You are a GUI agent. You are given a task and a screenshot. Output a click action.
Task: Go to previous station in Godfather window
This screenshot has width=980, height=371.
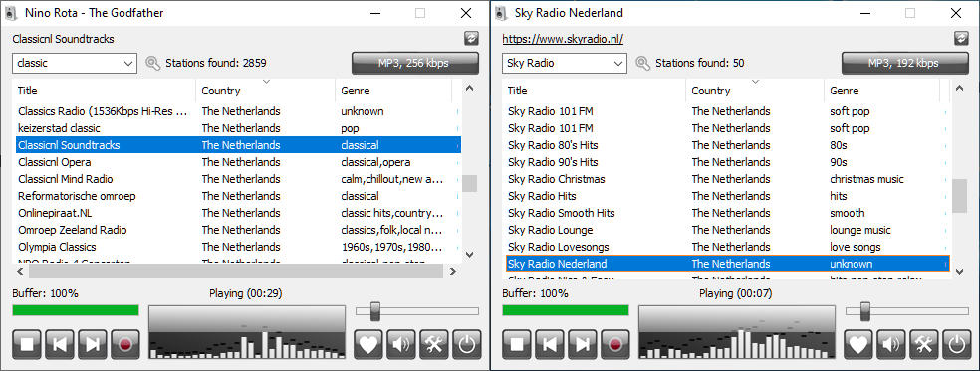coord(60,344)
